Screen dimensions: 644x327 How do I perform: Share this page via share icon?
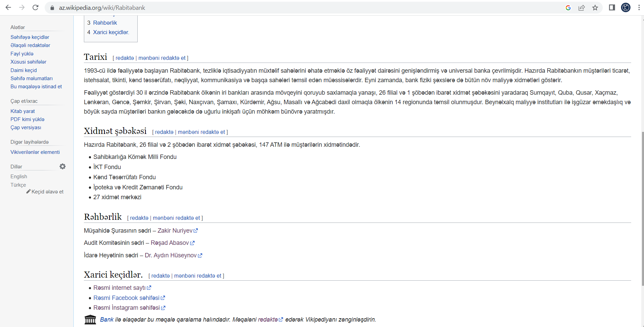pyautogui.click(x=582, y=8)
